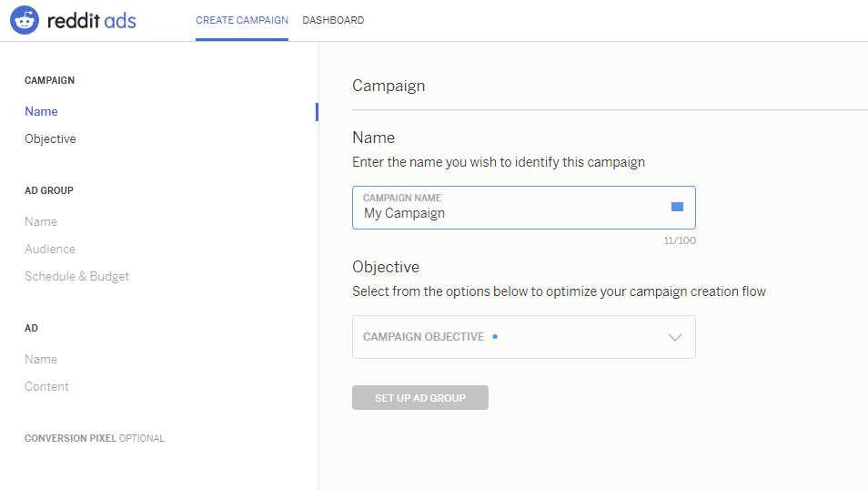The height and width of the screenshot is (490, 868).
Task: Click the Reddit snoo logo icon
Action: click(25, 21)
